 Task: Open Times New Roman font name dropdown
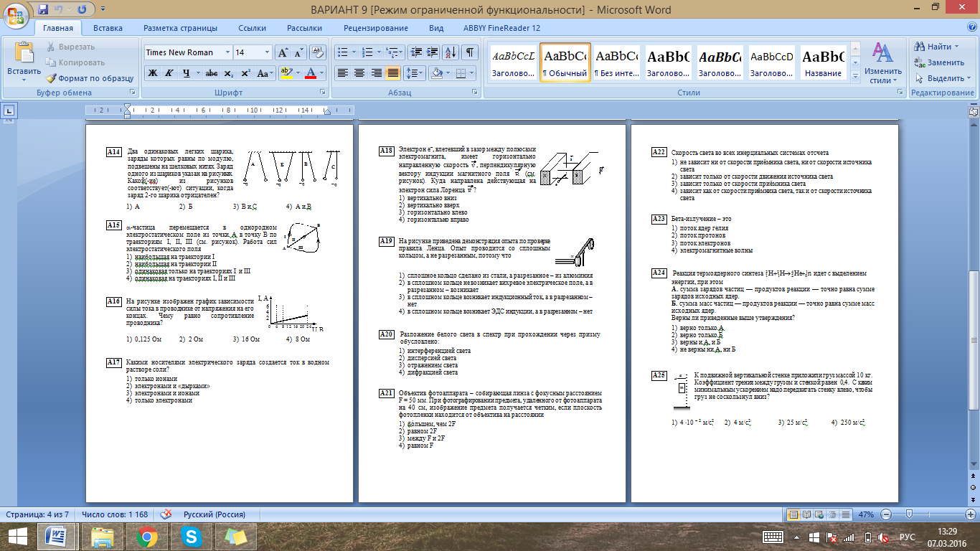pyautogui.click(x=227, y=52)
